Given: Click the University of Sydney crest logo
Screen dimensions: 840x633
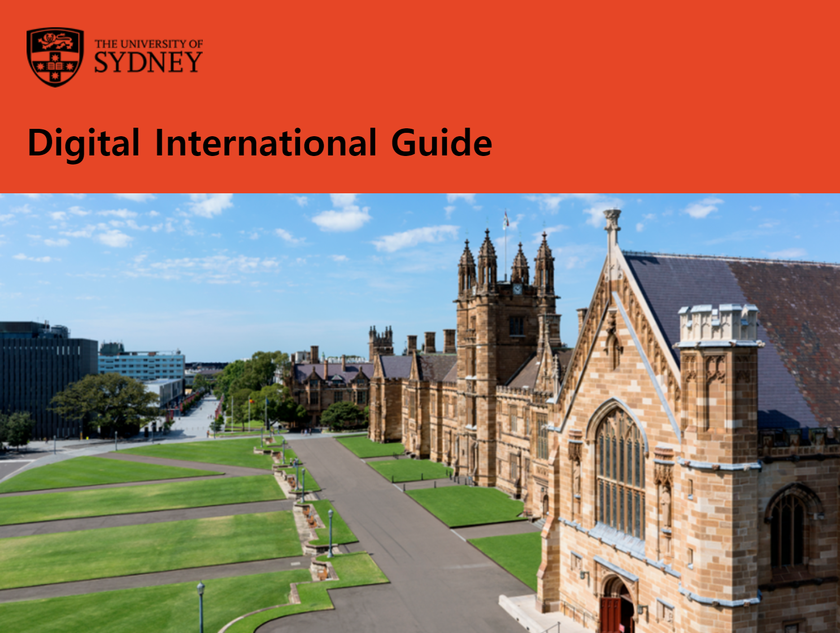Looking at the screenshot, I should pos(55,57).
